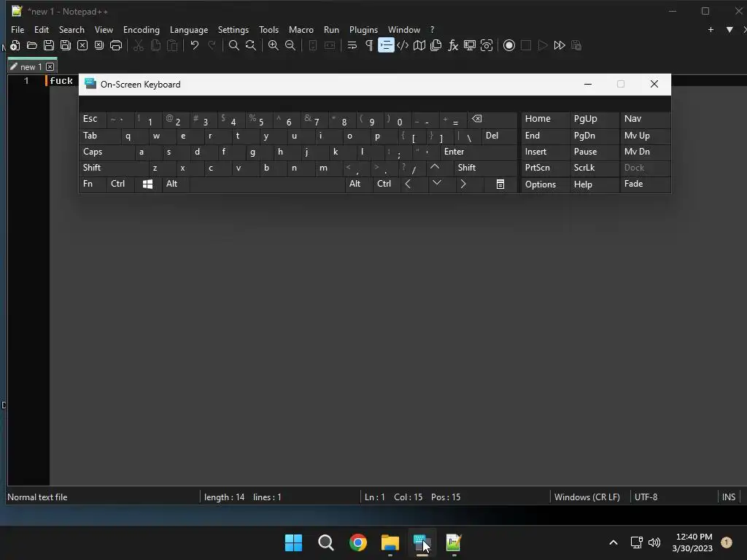The image size is (747, 560).
Task: Open the Document Map toolbar icon
Action: tap(419, 45)
